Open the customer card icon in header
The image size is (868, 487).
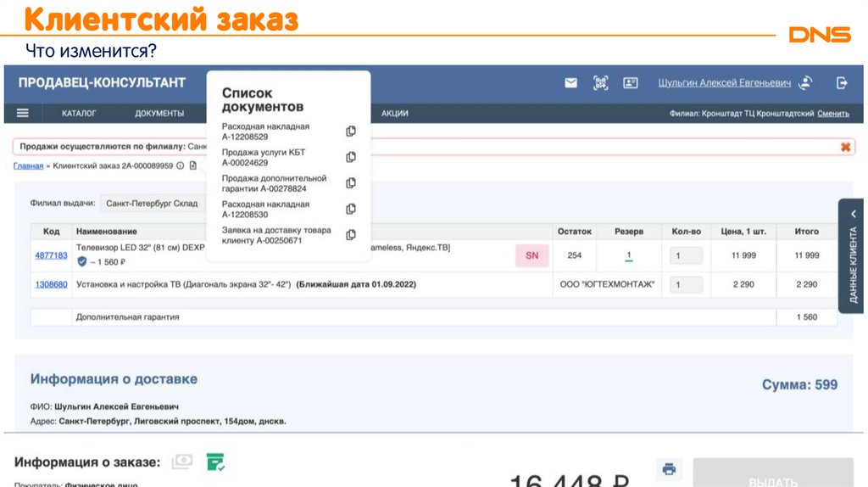click(x=631, y=83)
